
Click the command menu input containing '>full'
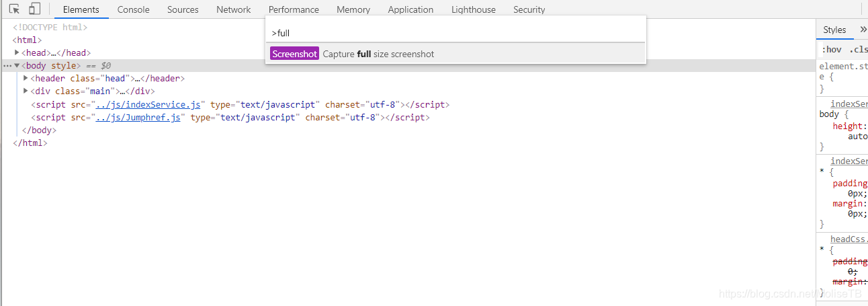tap(455, 33)
